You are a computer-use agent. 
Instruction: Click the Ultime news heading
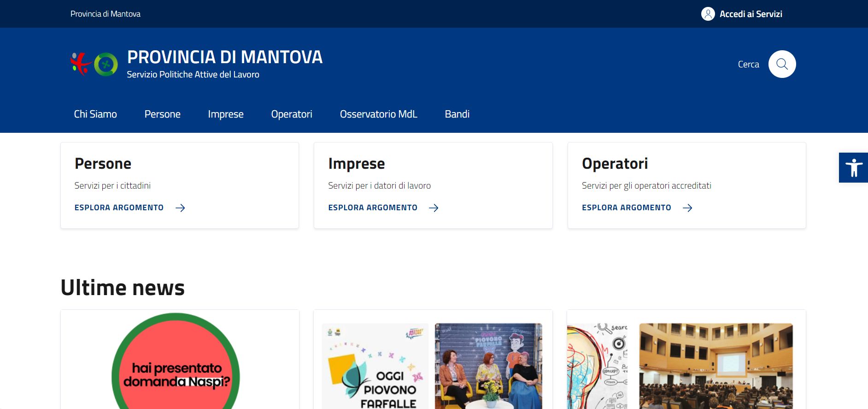point(123,288)
